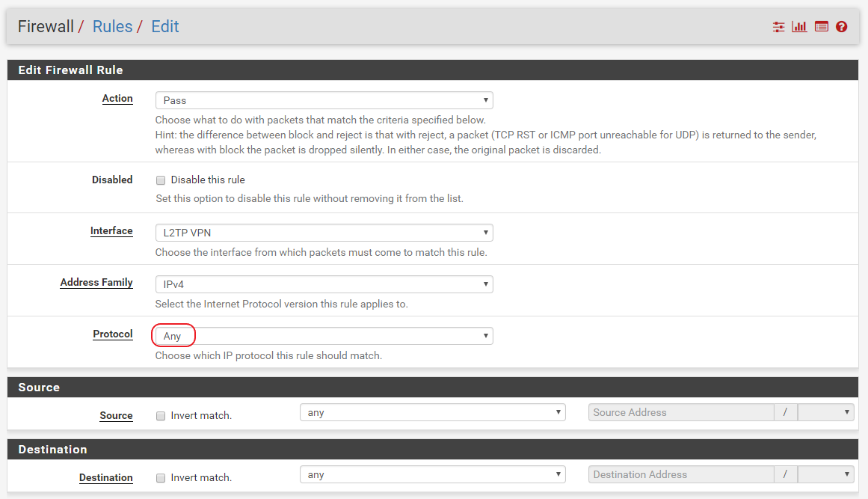Image resolution: width=868 pixels, height=499 pixels.
Task: Click the Edit Firewall Rule section header
Action: click(x=433, y=70)
